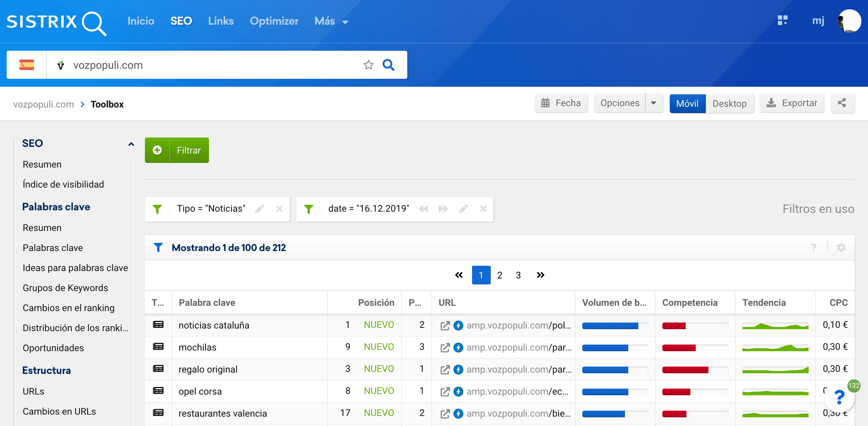
Task: Collapse the SEO sidebar section
Action: 131,144
